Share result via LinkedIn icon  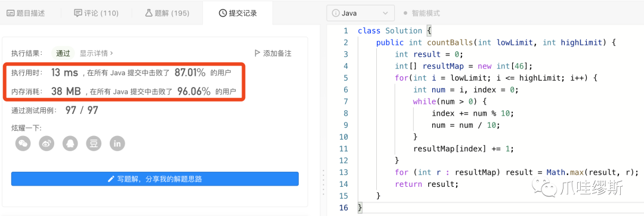(117, 143)
